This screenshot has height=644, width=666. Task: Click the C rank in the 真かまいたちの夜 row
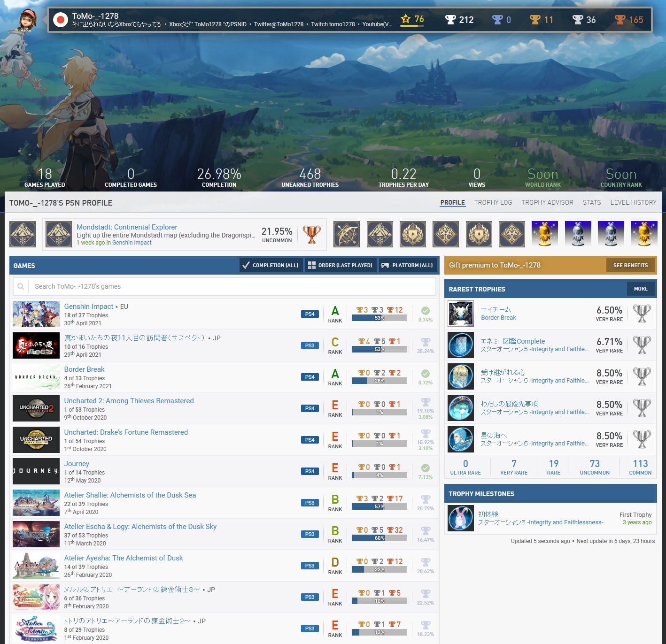click(335, 342)
